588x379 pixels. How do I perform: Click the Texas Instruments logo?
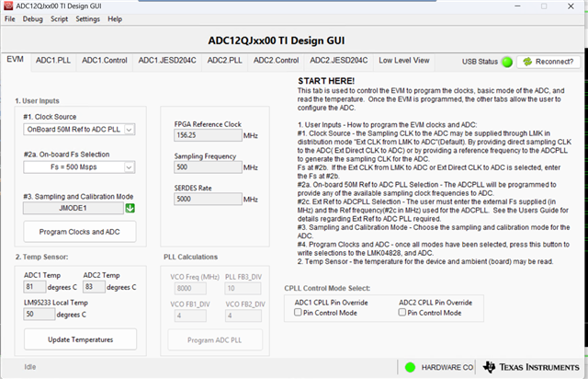pos(531,367)
